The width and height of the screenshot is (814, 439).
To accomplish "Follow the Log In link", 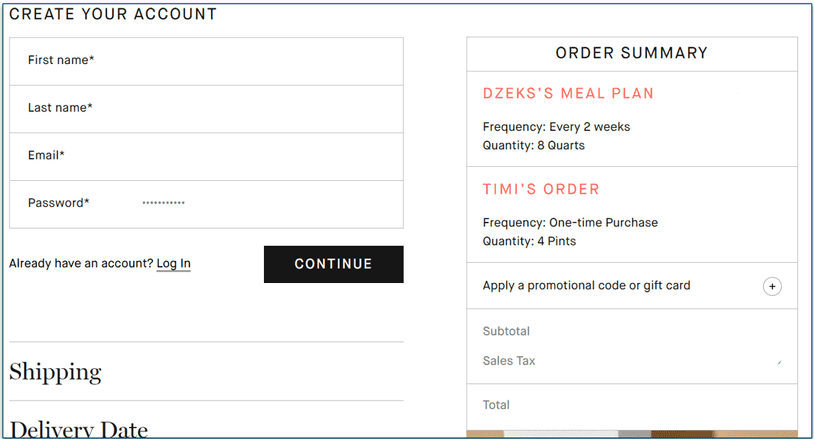I will (x=173, y=264).
